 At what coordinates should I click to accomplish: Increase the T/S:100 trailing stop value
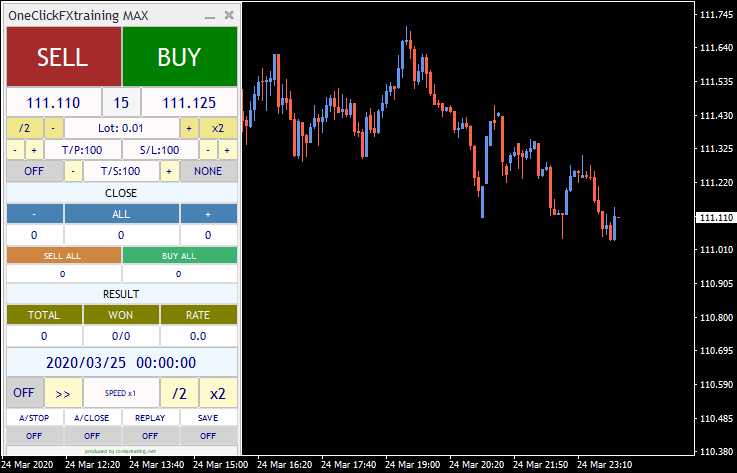pos(170,171)
